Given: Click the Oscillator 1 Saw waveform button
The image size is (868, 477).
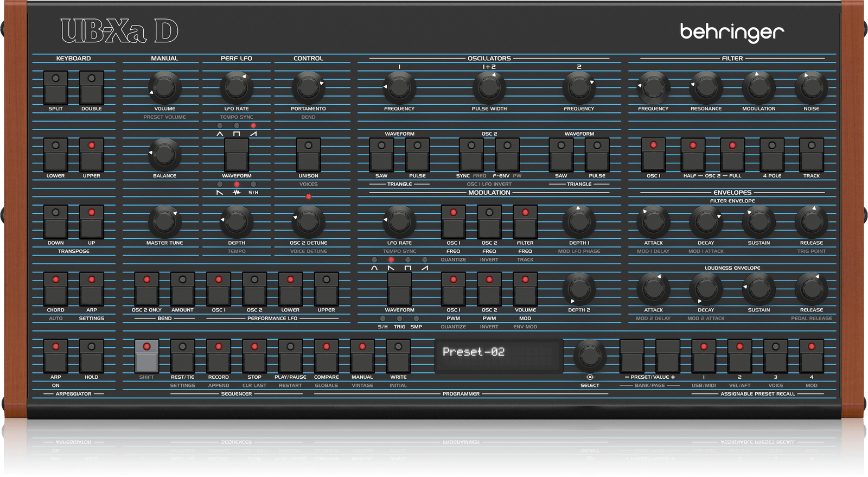Looking at the screenshot, I should (x=381, y=155).
